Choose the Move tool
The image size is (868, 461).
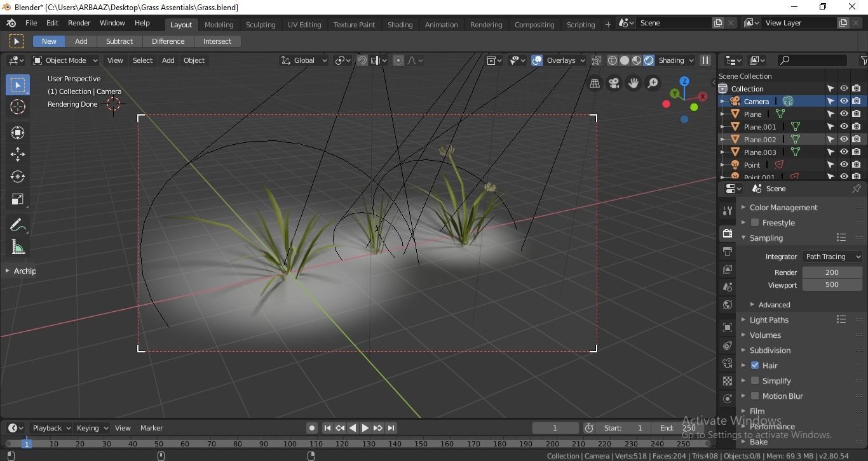18,154
